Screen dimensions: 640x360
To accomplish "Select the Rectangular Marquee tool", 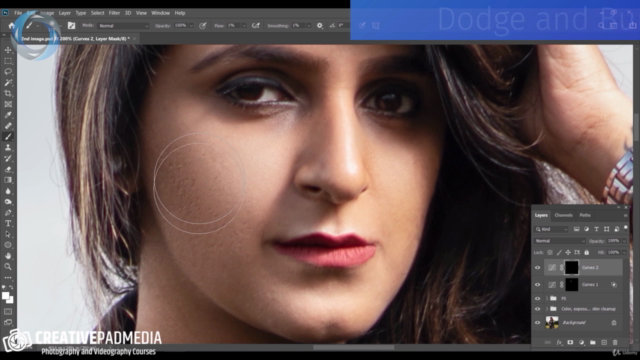I will (8, 61).
